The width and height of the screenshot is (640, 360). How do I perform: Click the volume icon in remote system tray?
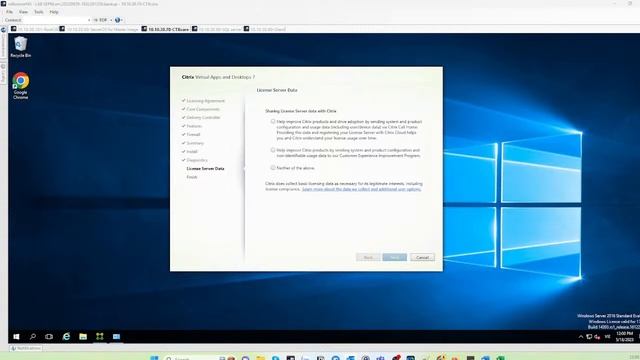point(597,337)
